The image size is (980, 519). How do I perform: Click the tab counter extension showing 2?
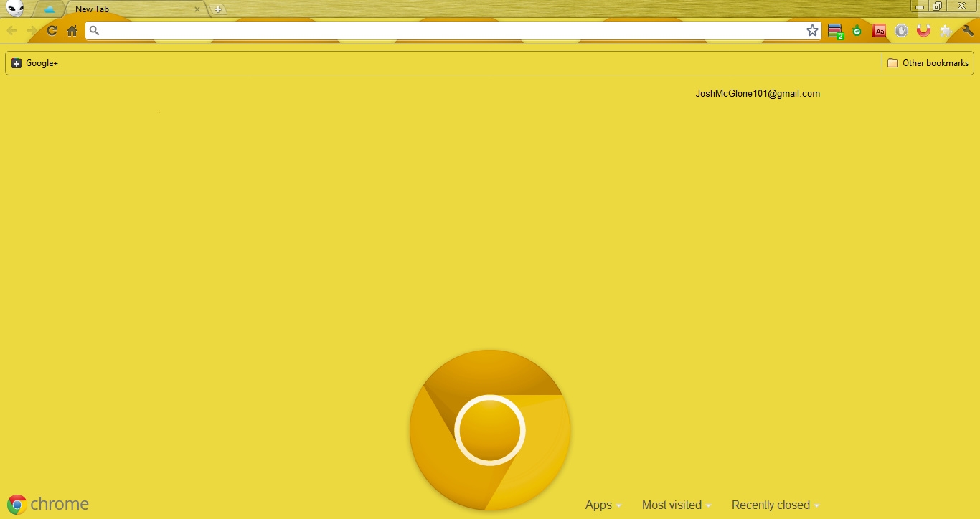tap(835, 31)
